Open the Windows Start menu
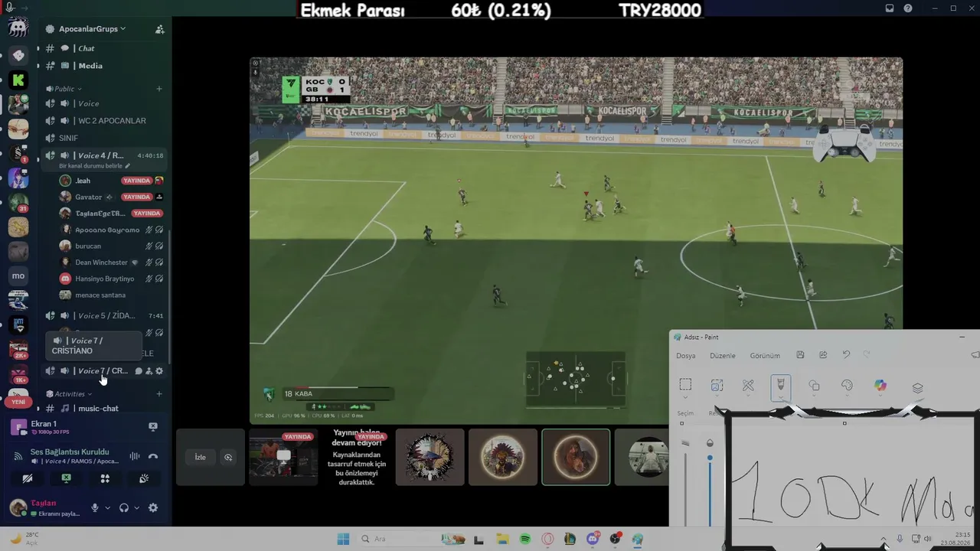 click(343, 539)
